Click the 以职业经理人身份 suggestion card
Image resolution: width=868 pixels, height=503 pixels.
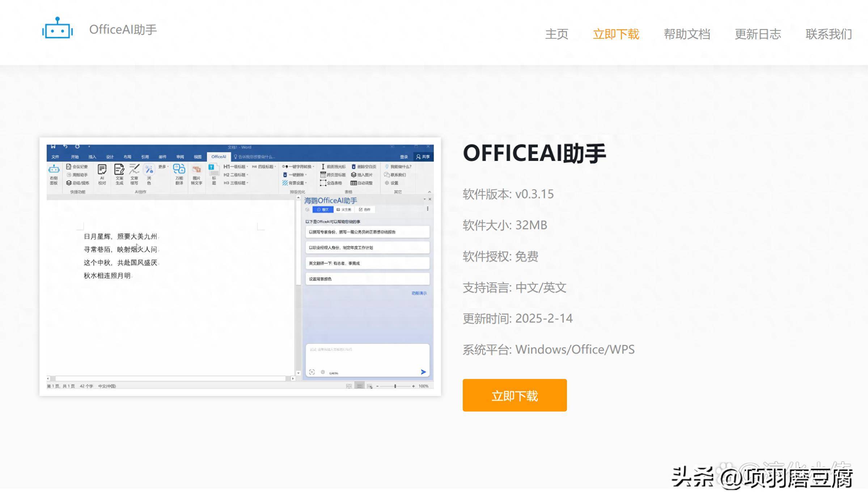tap(367, 248)
